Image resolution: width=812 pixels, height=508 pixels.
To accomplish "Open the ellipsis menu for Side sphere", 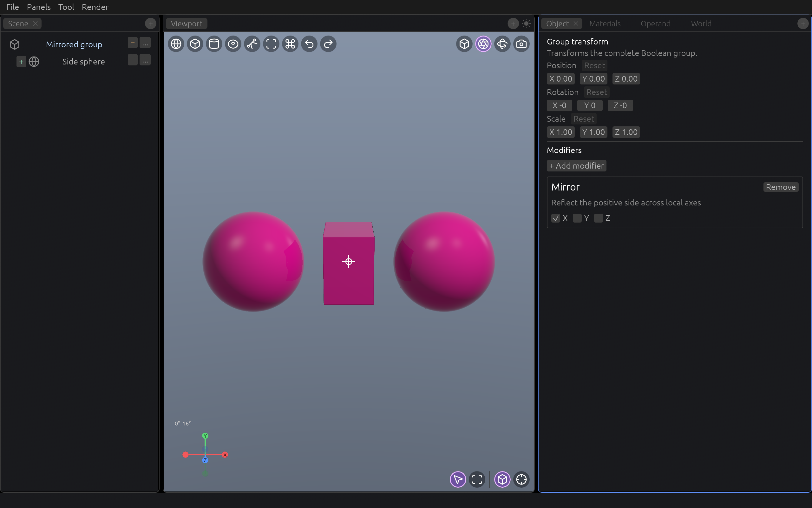I will [145, 60].
